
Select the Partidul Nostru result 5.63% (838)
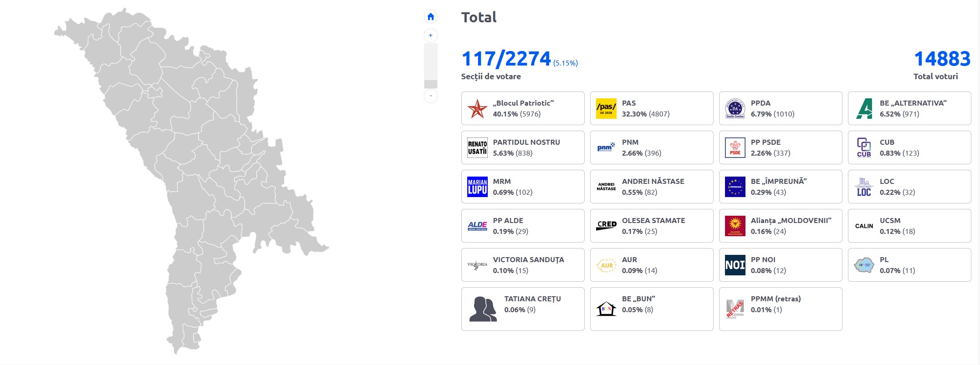(x=512, y=153)
